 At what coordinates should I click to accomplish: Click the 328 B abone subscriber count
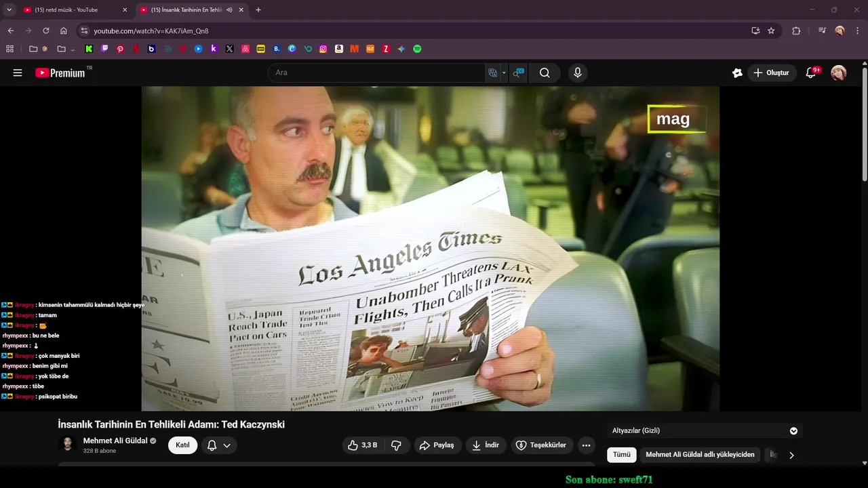[x=100, y=451]
